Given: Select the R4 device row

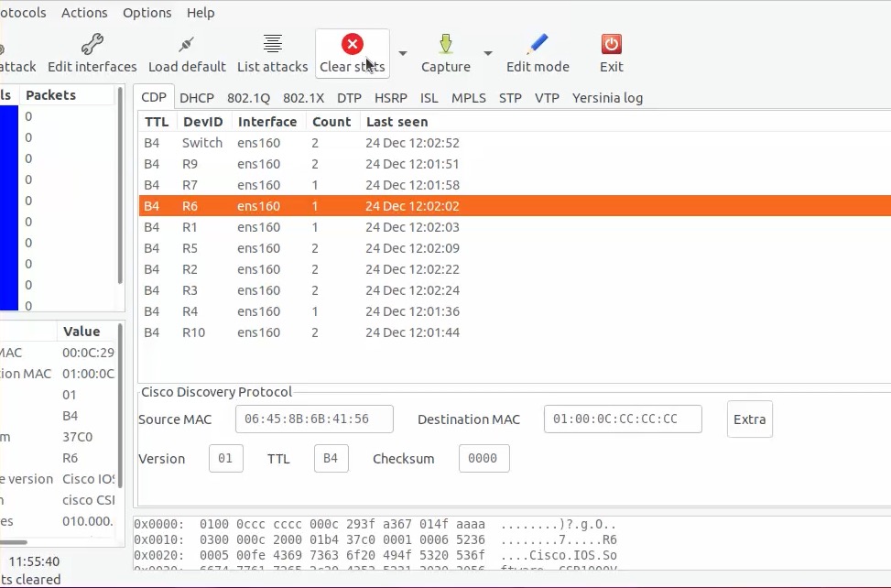Looking at the screenshot, I should tap(515, 310).
